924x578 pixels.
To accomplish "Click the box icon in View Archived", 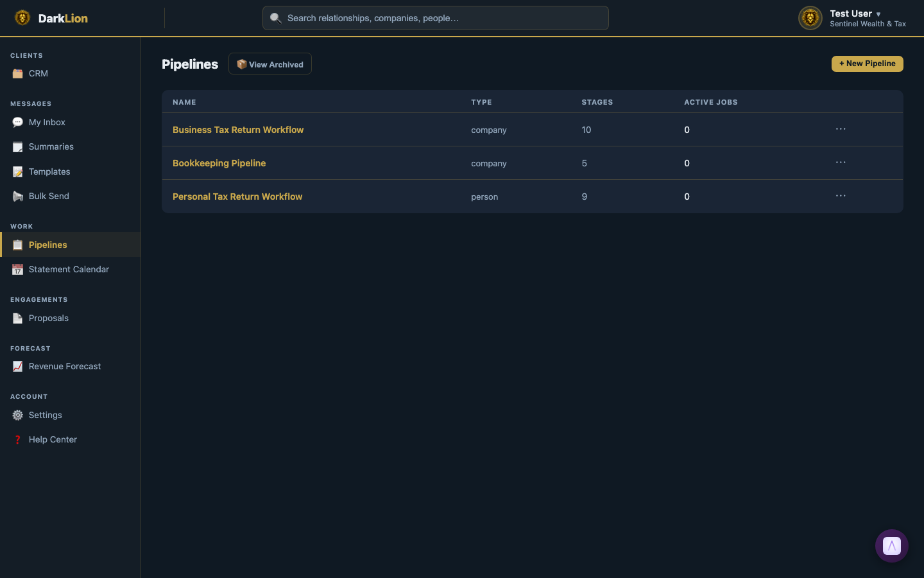I will click(x=242, y=64).
